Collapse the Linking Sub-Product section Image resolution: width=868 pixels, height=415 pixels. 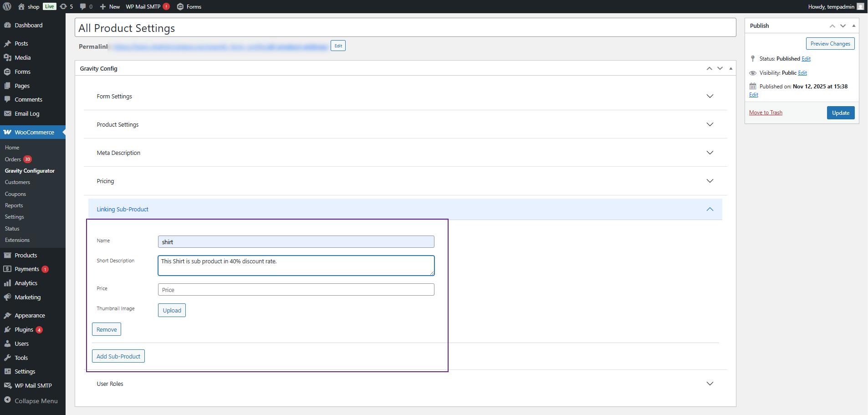tap(710, 210)
